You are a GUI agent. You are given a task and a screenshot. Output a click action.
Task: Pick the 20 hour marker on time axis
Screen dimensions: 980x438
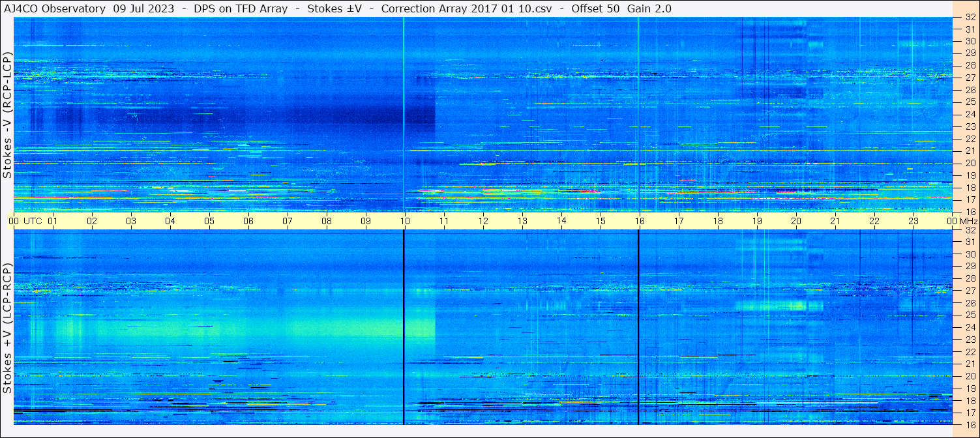coord(796,221)
